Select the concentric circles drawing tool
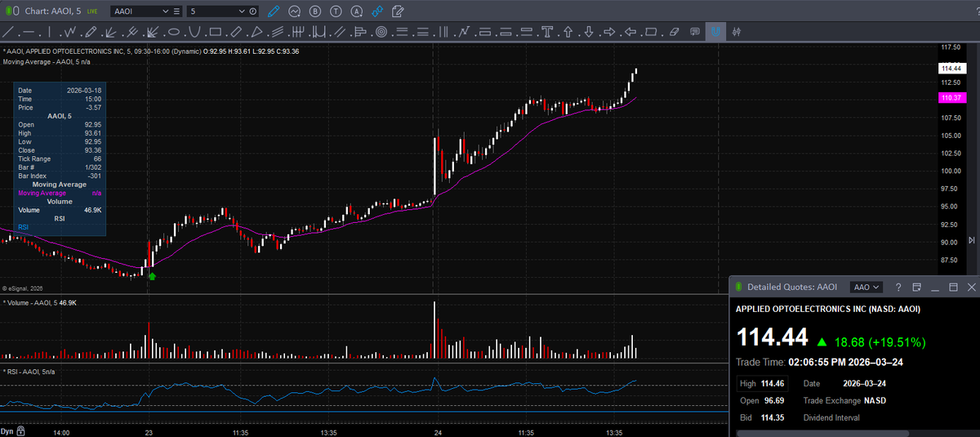 click(x=381, y=33)
